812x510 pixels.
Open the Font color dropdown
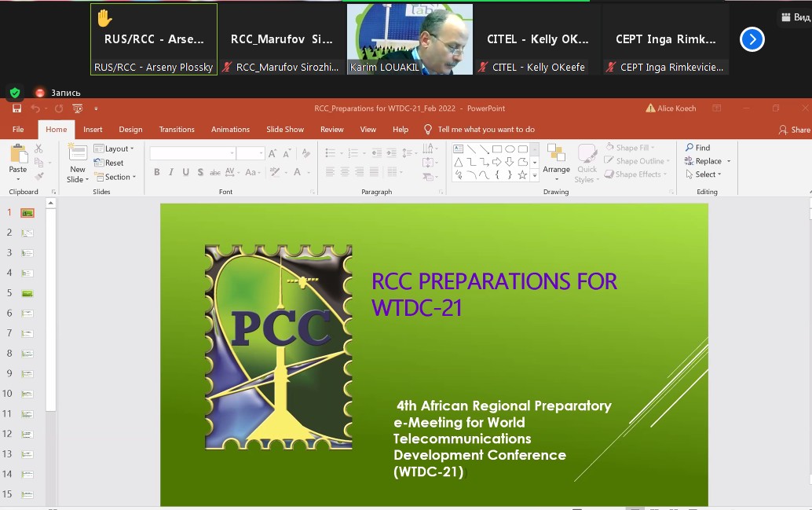pyautogui.click(x=309, y=172)
